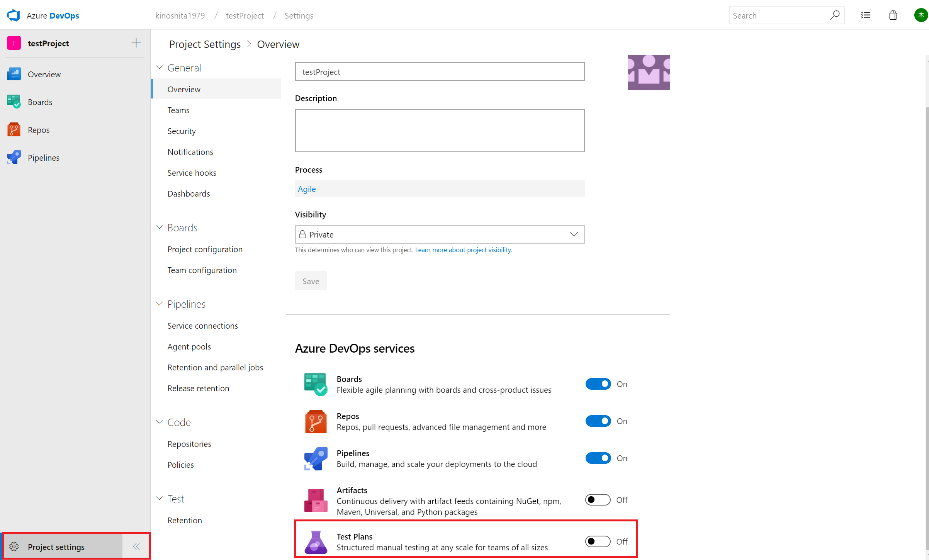Open the Visibility Private dropdown
Screen dimensions: 929x560
tap(440, 234)
